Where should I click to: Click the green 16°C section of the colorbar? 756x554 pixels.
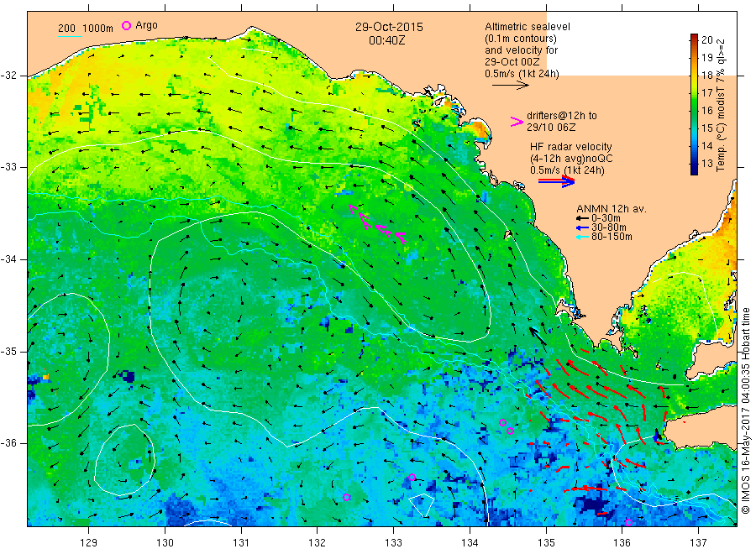click(x=694, y=110)
